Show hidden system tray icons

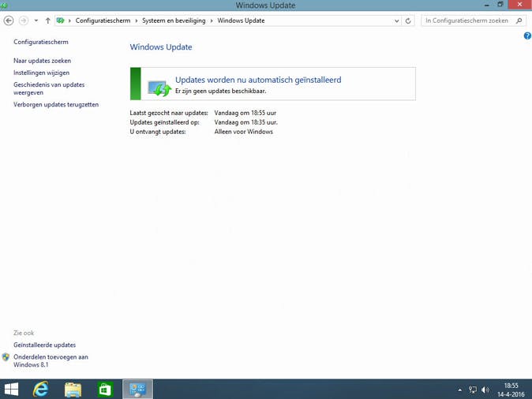(459, 390)
